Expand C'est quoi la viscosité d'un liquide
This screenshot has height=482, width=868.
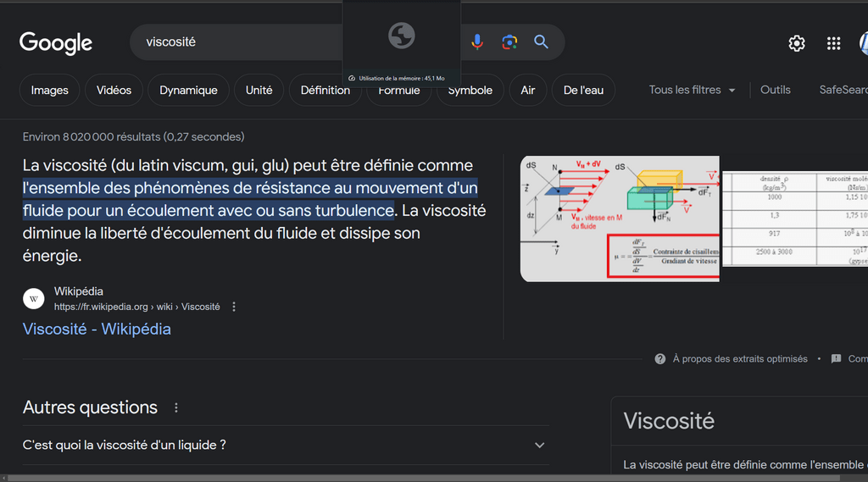[x=286, y=445]
